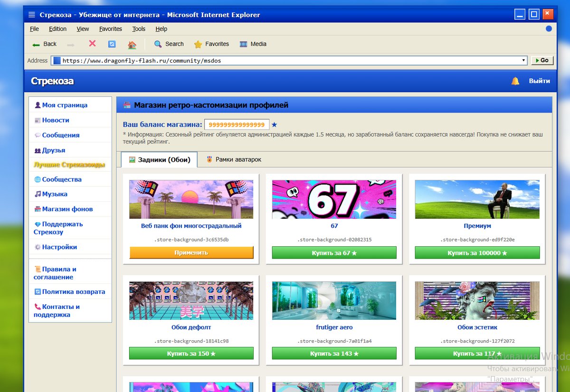
Task: Buy the 67 background for 67 stars
Action: point(334,252)
